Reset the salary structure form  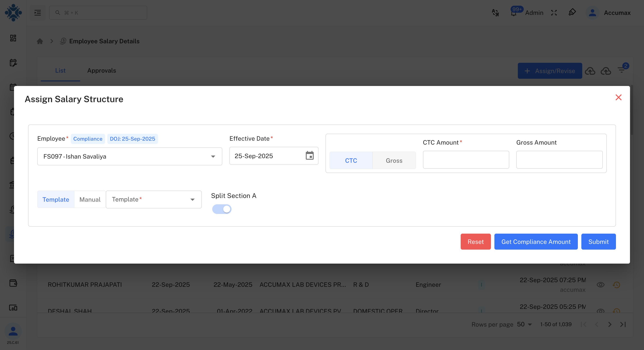(475, 241)
